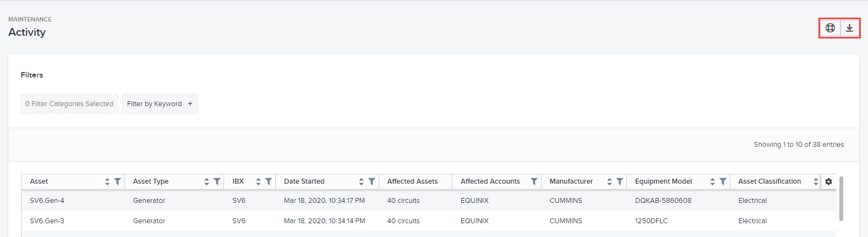Click the Affected Assets column header

click(x=412, y=181)
